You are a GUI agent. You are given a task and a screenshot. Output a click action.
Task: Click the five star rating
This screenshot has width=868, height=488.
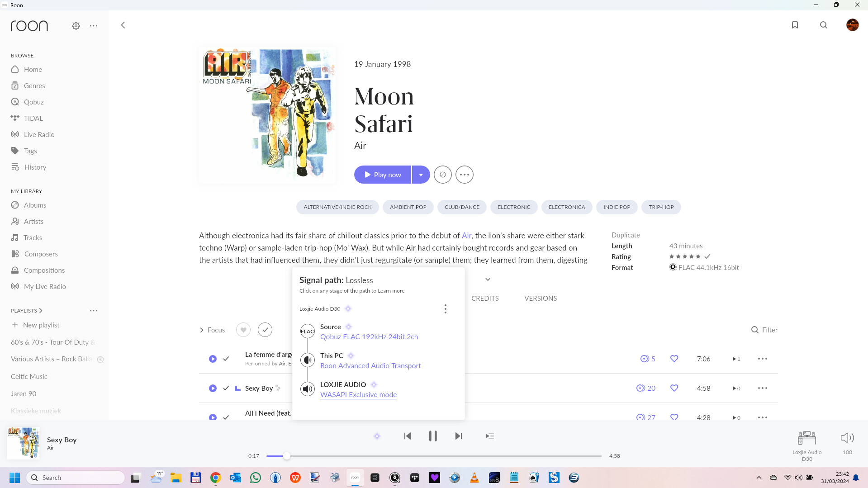685,257
